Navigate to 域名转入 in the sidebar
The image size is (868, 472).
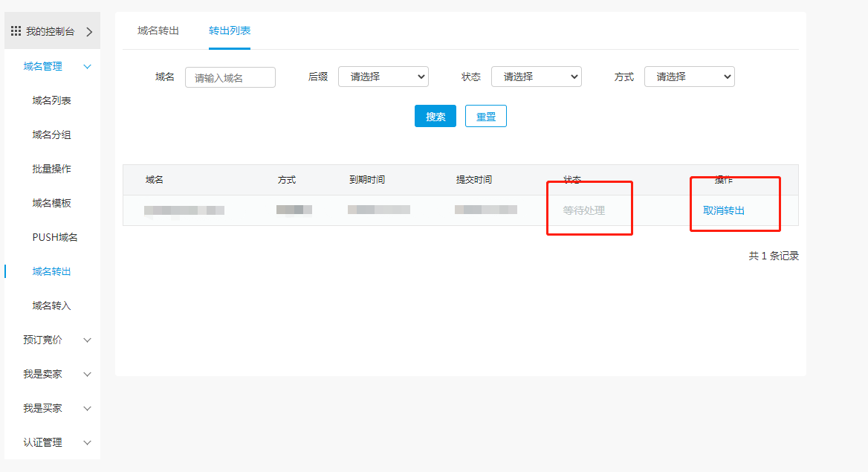[x=52, y=306]
